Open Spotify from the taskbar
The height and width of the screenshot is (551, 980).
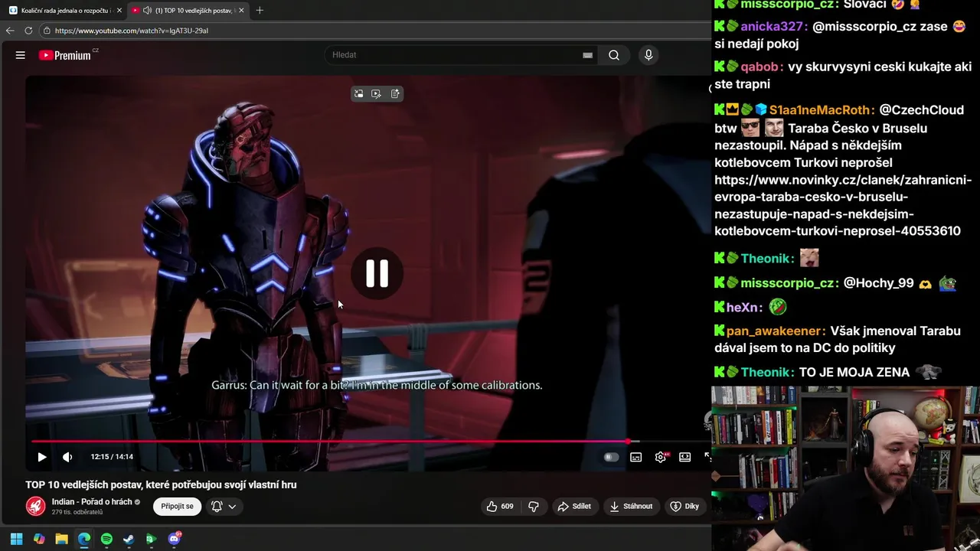pos(106,539)
